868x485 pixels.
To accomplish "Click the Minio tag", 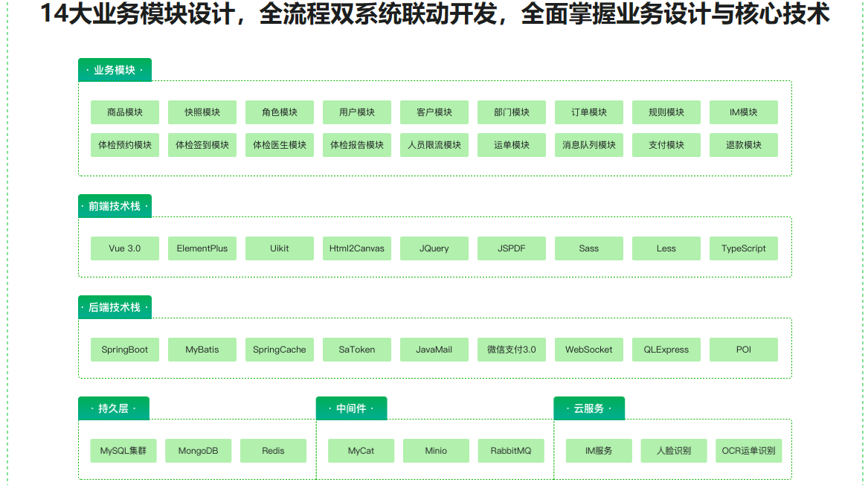I will [x=436, y=452].
